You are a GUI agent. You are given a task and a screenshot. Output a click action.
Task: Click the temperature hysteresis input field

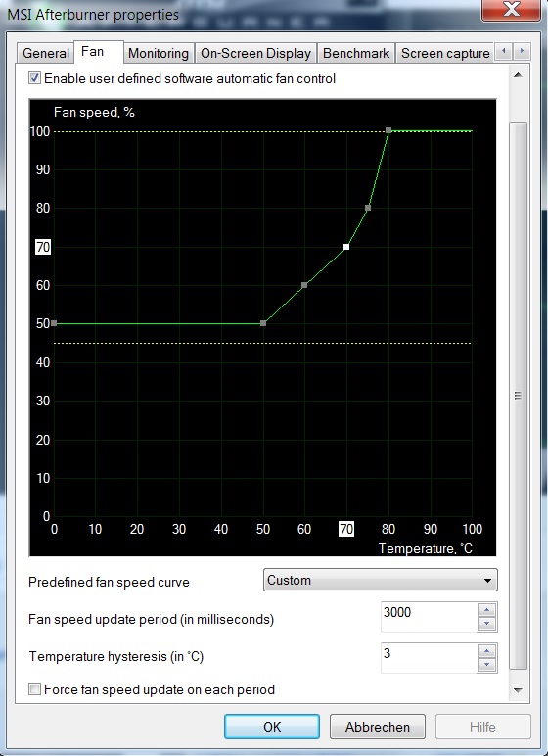pos(429,658)
